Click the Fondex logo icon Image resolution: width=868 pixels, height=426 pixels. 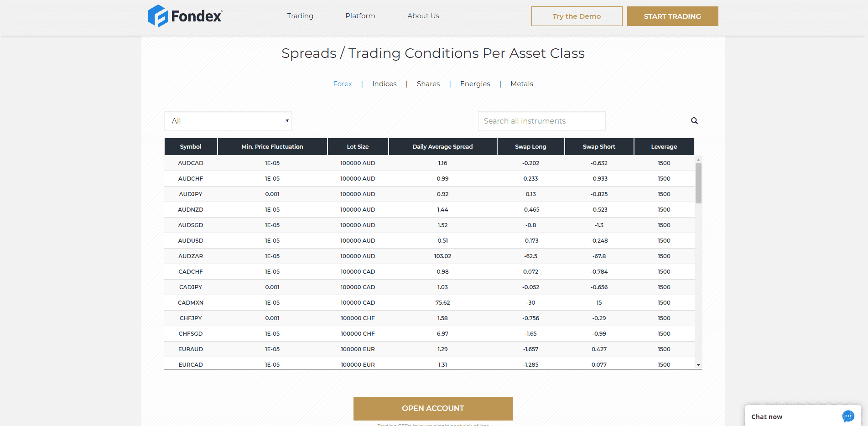tap(157, 16)
